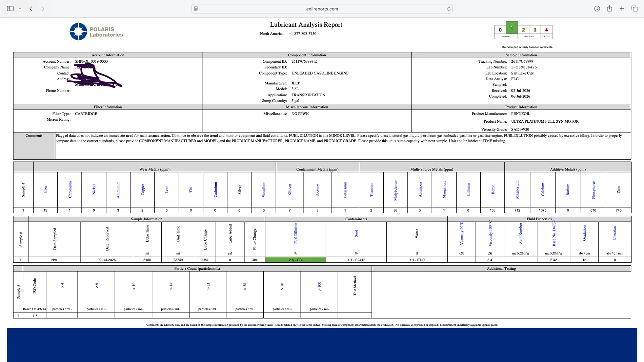
Task: Open the > 100 particle count header link
Action: (x=319, y=286)
